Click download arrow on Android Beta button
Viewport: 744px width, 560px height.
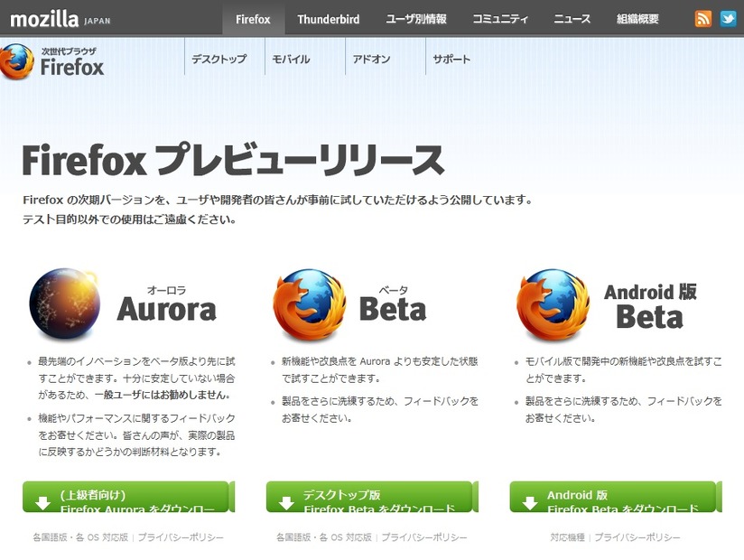530,503
